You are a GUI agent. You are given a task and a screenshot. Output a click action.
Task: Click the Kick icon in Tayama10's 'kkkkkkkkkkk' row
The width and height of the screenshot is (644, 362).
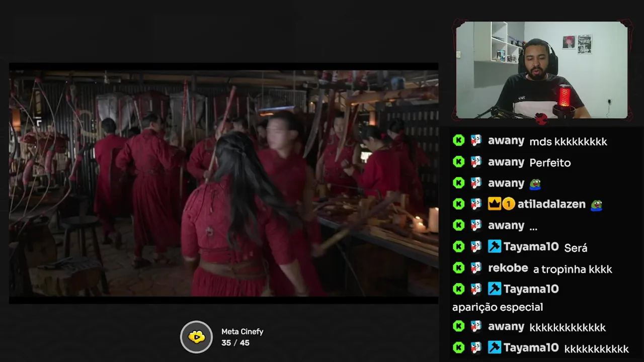coord(458,347)
